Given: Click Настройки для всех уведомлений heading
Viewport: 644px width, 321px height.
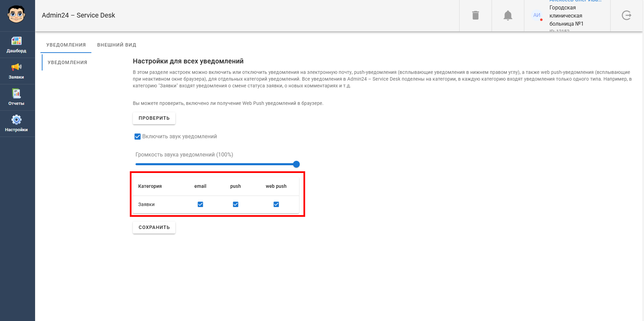Looking at the screenshot, I should pyautogui.click(x=188, y=61).
